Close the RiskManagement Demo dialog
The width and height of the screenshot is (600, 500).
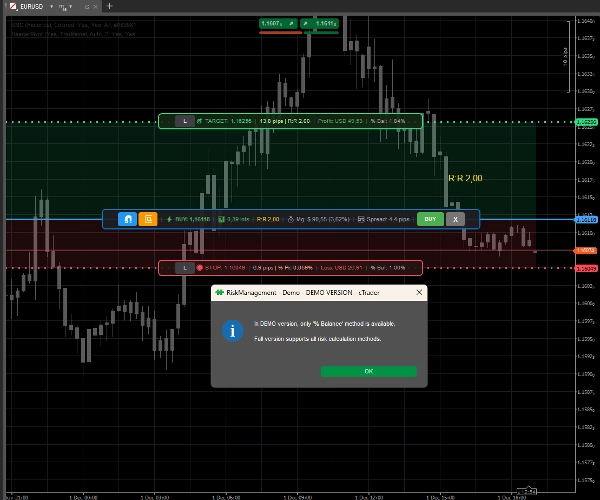419,292
